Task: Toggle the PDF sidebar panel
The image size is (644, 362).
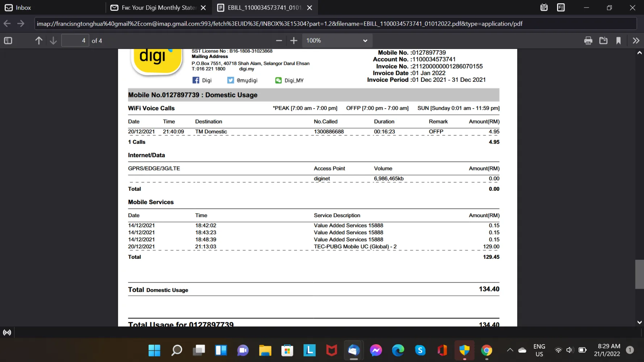Action: coord(8,41)
